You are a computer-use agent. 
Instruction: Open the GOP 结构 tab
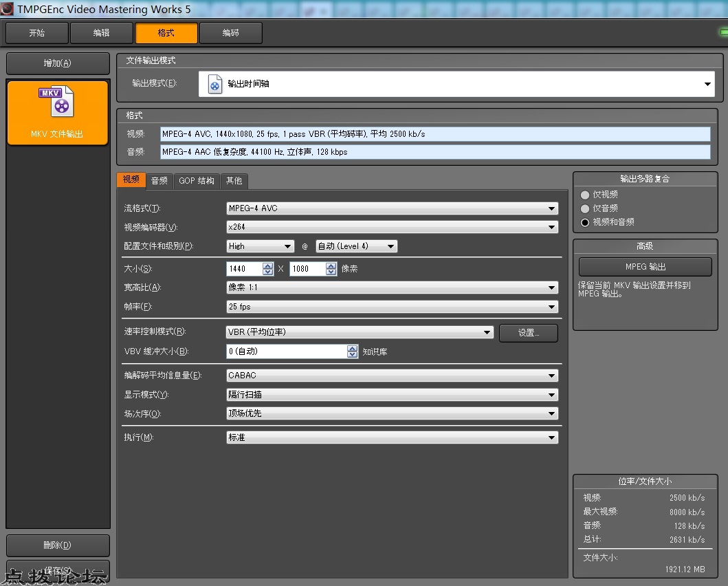coord(197,181)
